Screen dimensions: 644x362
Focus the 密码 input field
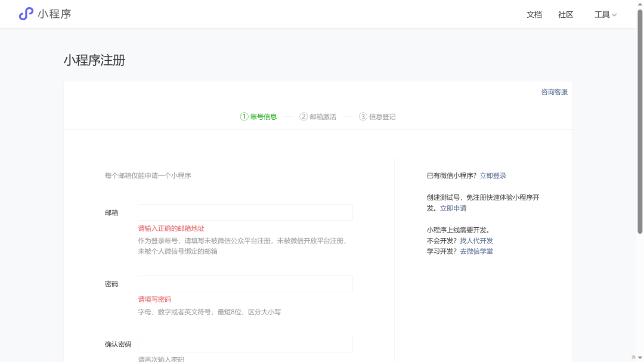245,283
